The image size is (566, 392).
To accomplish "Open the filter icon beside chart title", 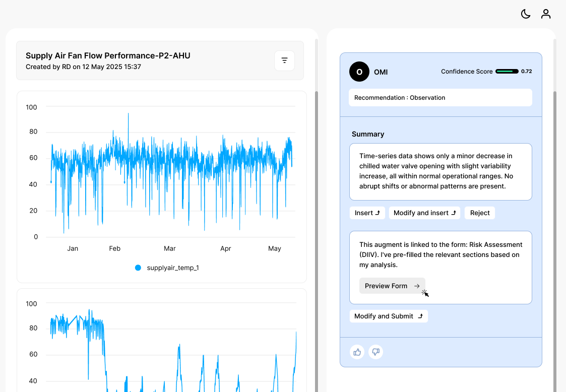I will point(284,60).
